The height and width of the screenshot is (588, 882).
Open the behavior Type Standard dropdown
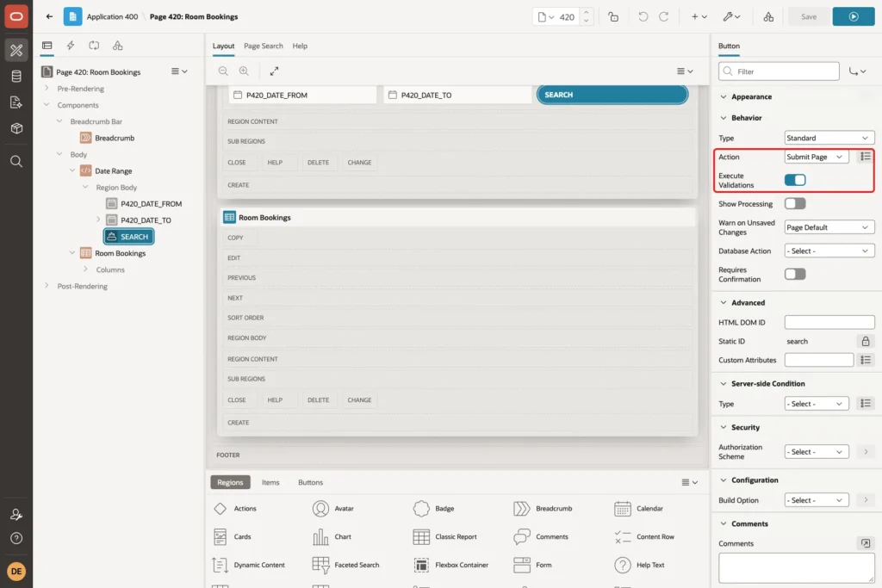tap(829, 138)
